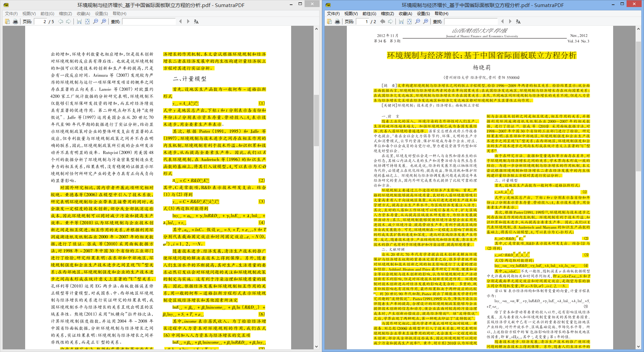644x352 pixels.
Task: Toggle match case in left window
Action: 196,21
